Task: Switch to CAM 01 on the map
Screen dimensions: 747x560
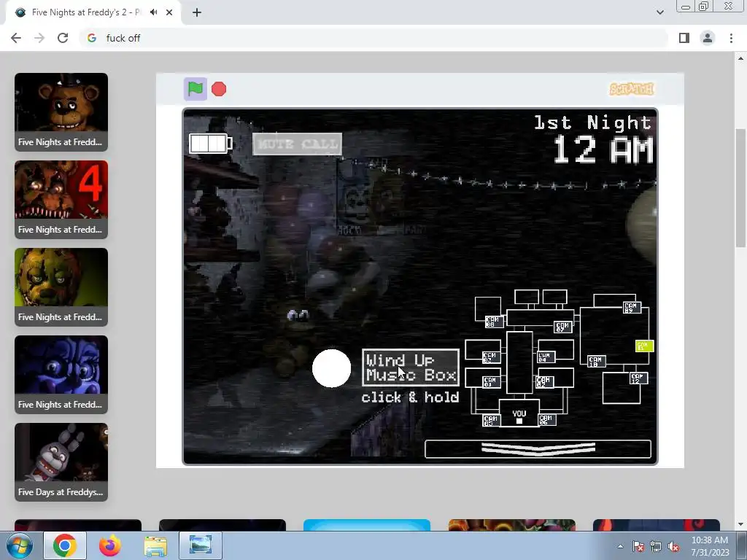Action: point(490,381)
